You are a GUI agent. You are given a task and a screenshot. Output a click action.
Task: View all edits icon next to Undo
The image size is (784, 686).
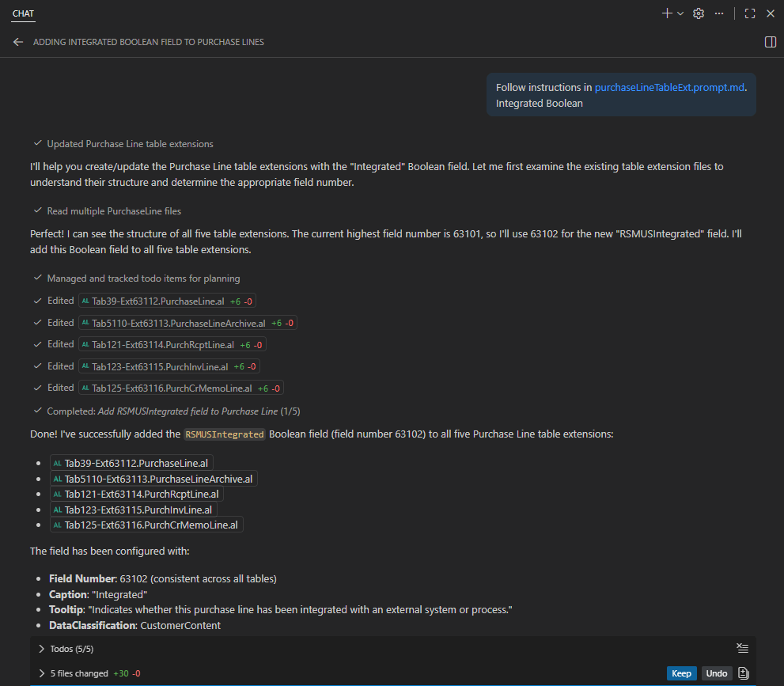point(743,673)
